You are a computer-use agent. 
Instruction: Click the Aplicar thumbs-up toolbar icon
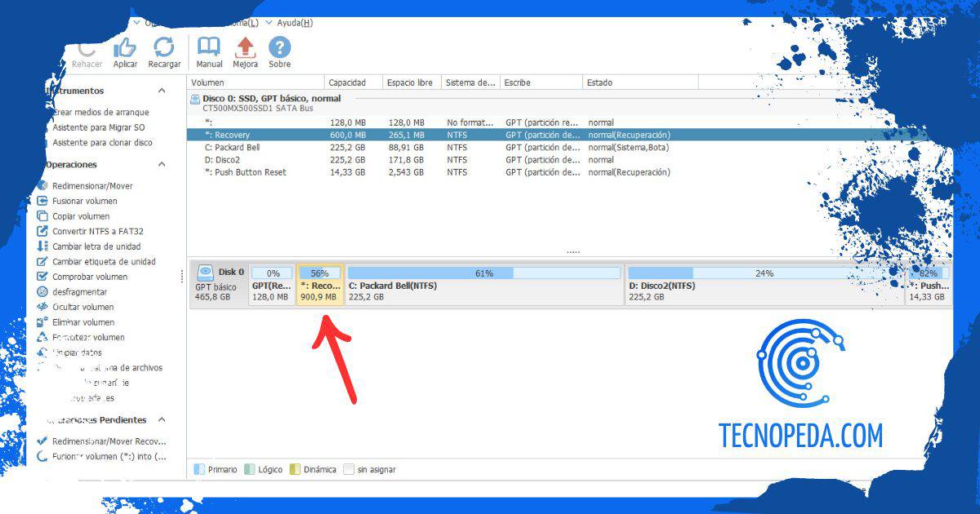125,47
